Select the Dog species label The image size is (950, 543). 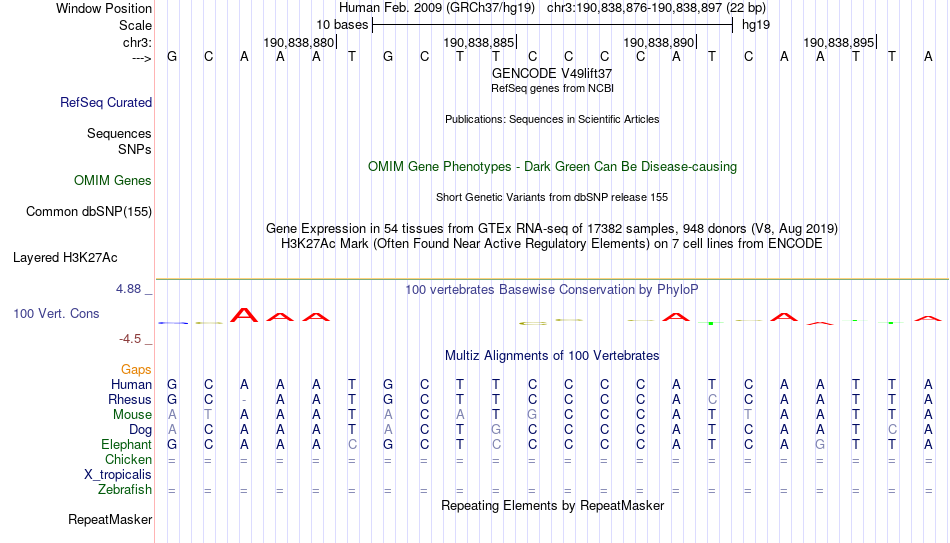[141, 430]
